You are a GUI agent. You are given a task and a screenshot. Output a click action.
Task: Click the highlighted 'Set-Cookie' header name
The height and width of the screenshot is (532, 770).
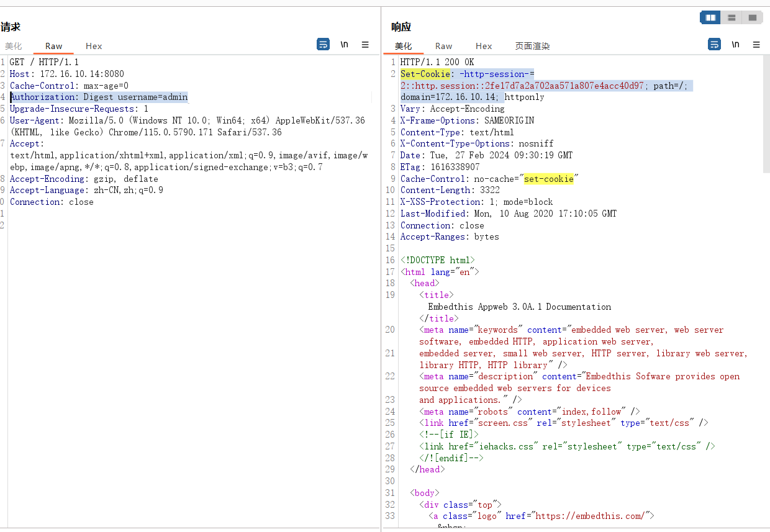tap(425, 74)
